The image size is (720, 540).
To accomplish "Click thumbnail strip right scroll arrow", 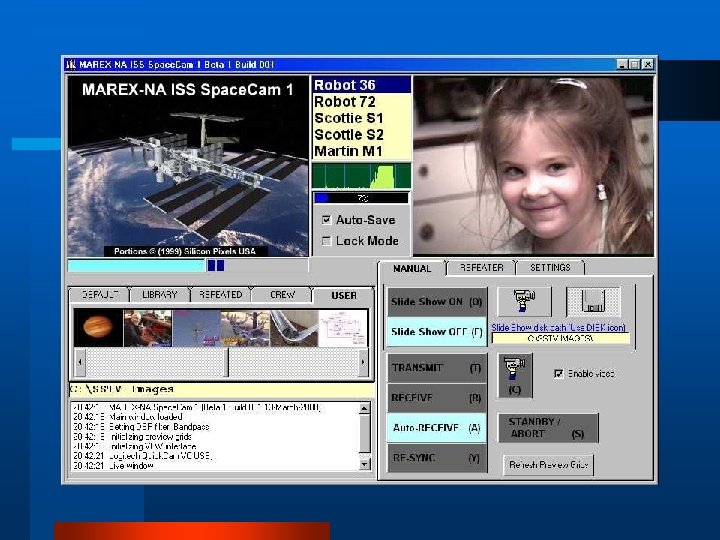I will click(363, 362).
